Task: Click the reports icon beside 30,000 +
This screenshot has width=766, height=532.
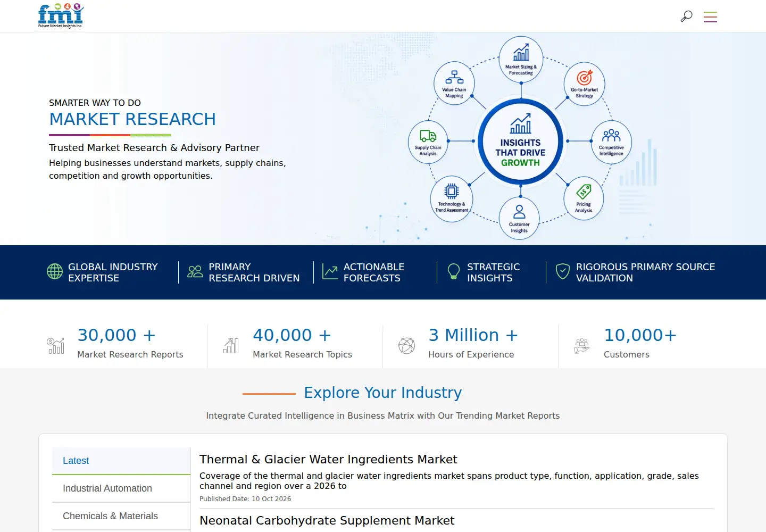Action: click(x=56, y=346)
